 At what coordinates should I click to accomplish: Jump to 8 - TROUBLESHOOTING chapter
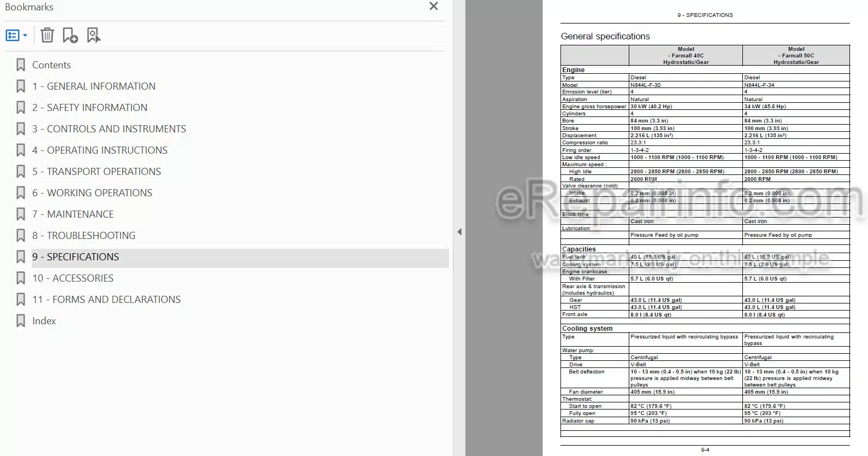pos(84,236)
